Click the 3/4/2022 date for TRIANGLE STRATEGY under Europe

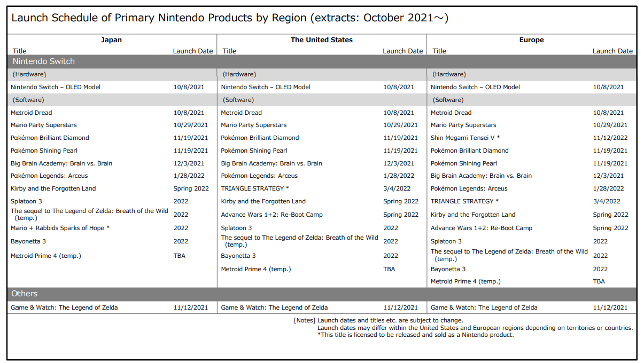click(607, 201)
